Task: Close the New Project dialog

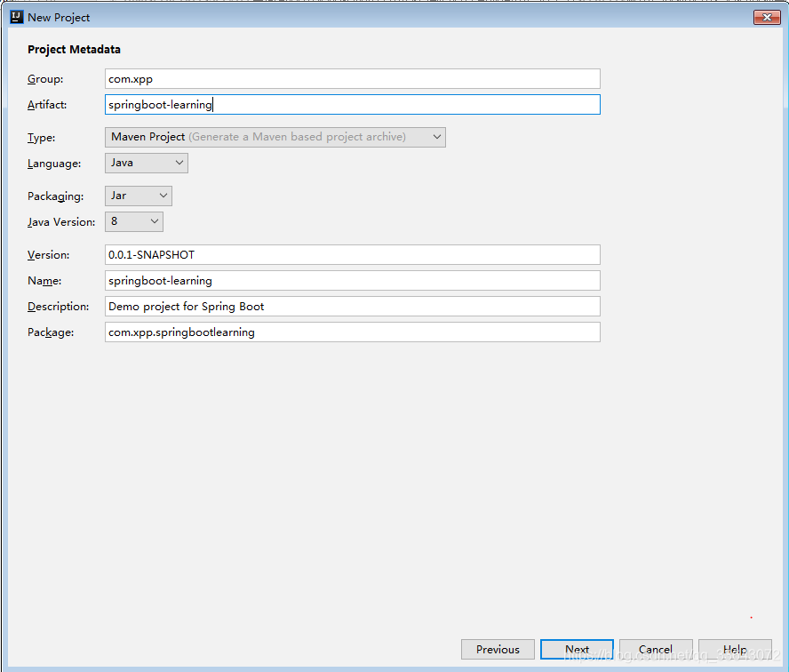Action: 767,17
